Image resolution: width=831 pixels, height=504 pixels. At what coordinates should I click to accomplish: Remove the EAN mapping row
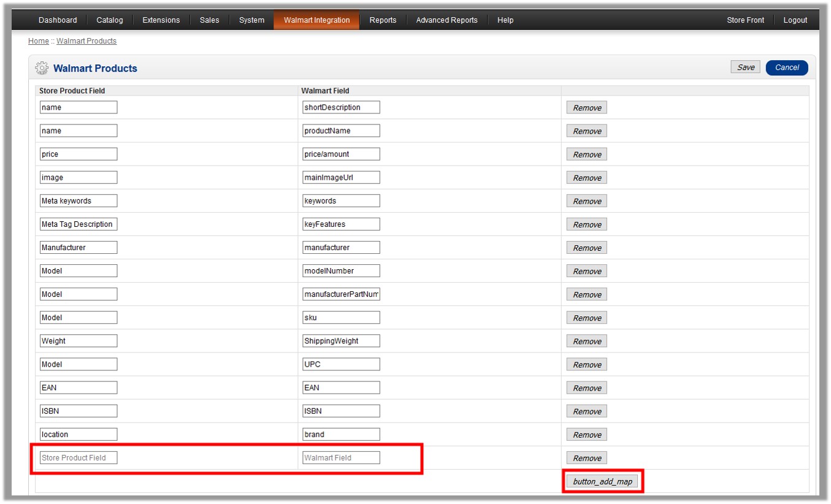click(587, 388)
